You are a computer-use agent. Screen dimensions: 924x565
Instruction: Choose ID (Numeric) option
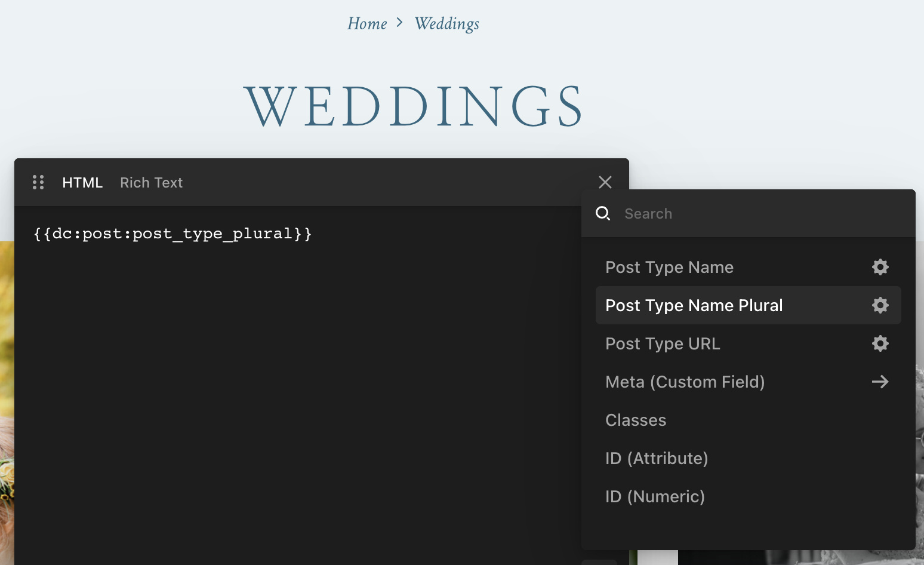655,496
